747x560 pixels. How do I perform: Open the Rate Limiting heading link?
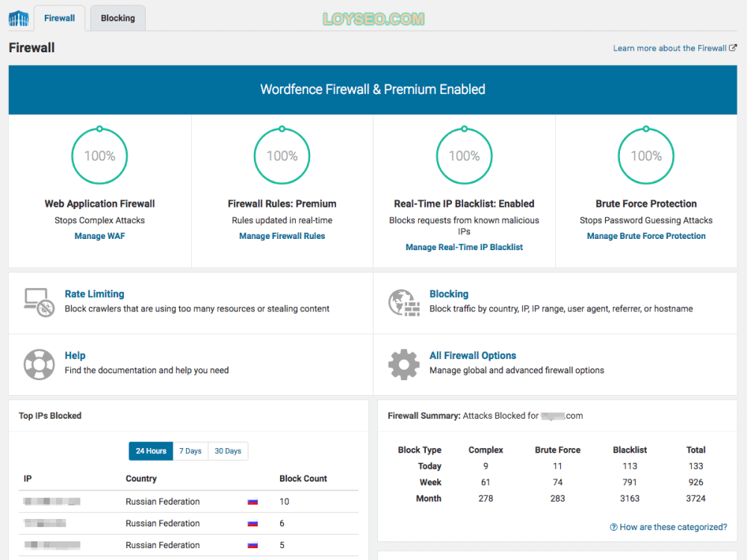(94, 293)
